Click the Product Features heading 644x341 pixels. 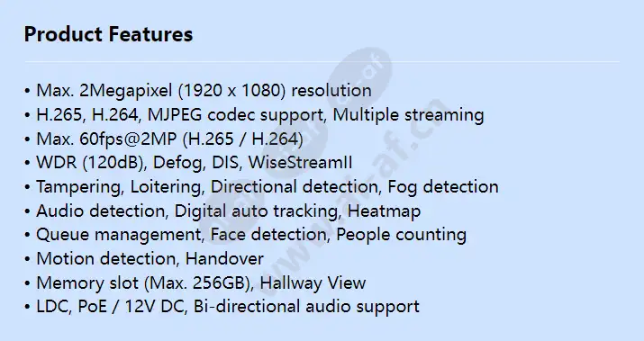[x=108, y=34]
